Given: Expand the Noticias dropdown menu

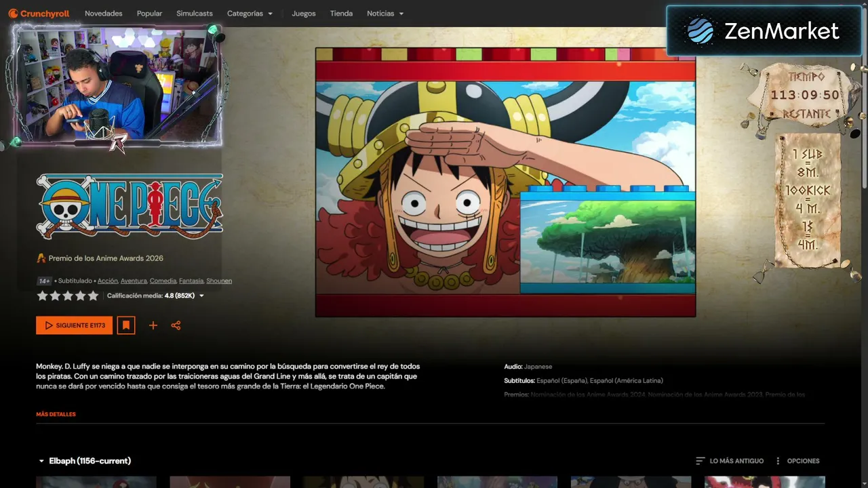Looking at the screenshot, I should 385,14.
